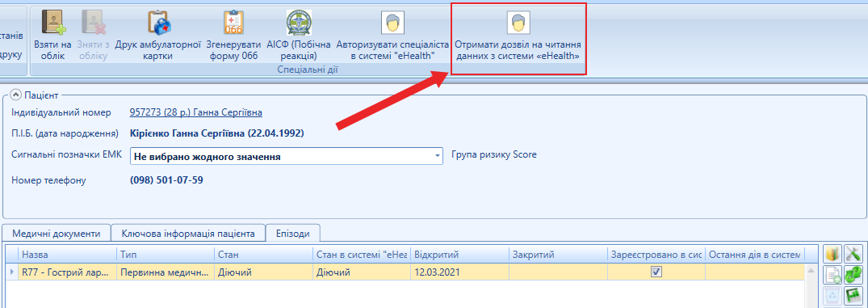The width and height of the screenshot is (868, 308).
Task: Click patient name 'Кірієнко Ганна Сергіївна (22.04.1992)'
Action: tap(216, 133)
